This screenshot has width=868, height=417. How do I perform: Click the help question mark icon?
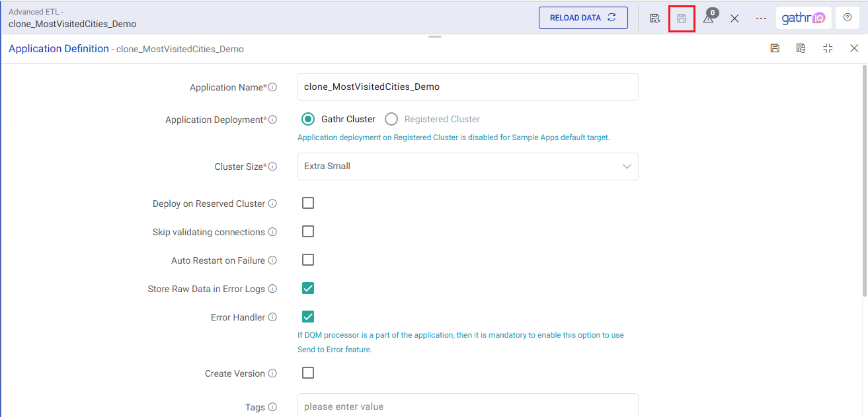click(x=848, y=18)
